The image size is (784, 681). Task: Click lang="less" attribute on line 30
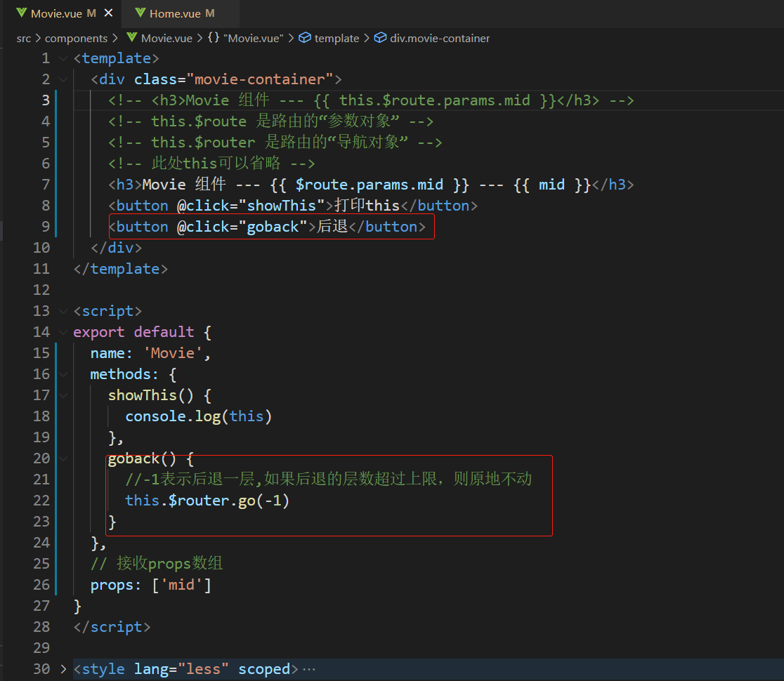coord(181,669)
